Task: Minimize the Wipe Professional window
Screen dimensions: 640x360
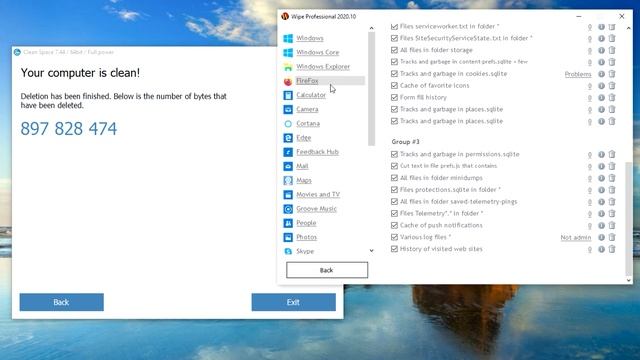Action: 579,16
